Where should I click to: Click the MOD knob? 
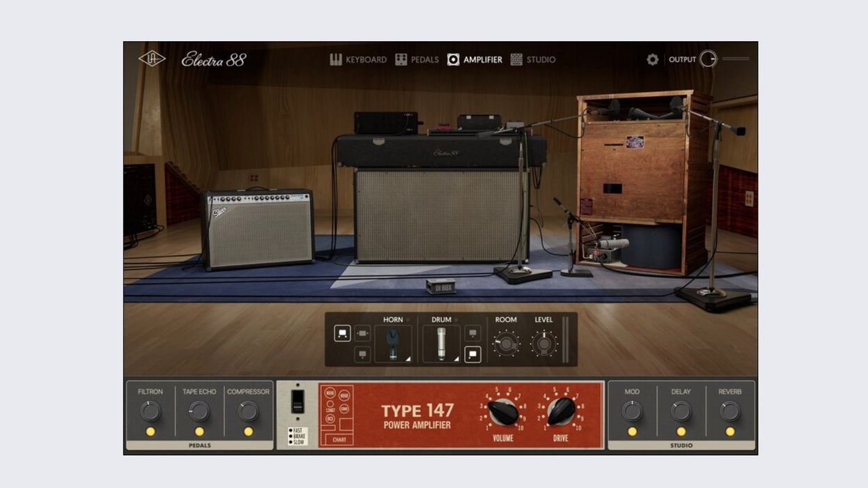[x=632, y=411]
